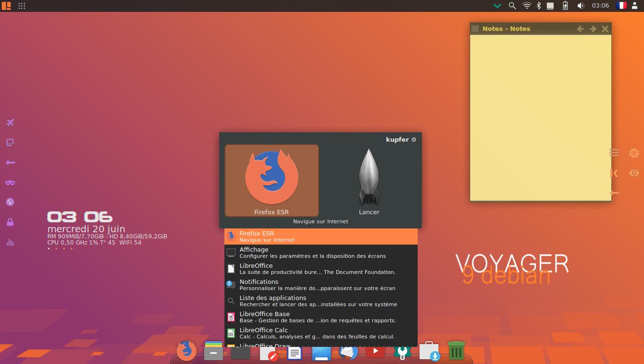Open the trash bin in the dock
This screenshot has height=364, width=644.
456,351
